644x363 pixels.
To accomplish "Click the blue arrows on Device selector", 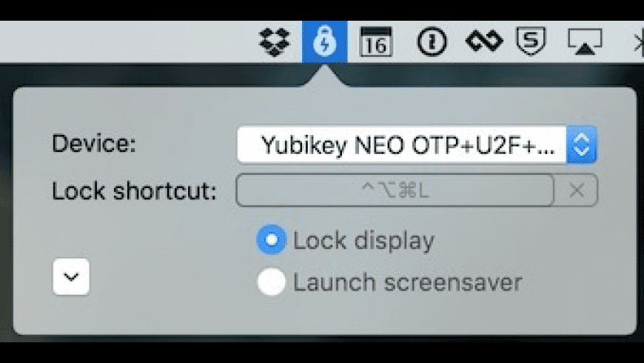I will pos(582,144).
